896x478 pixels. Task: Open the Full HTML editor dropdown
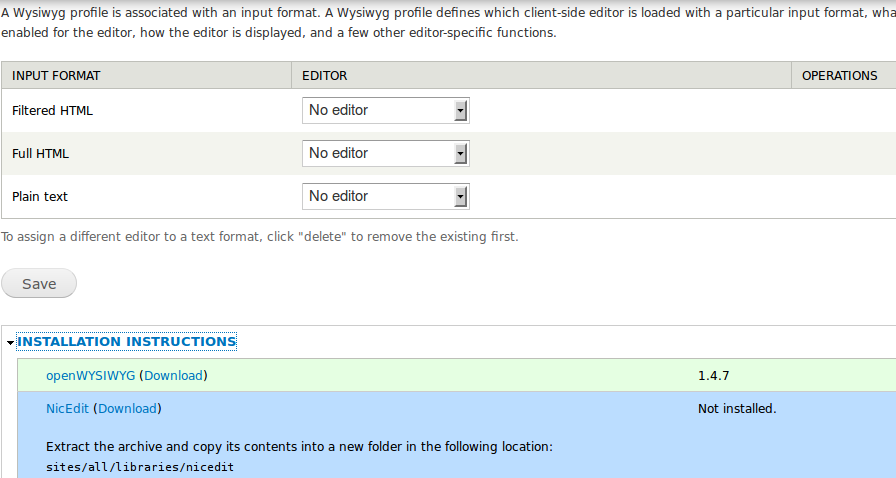(386, 153)
